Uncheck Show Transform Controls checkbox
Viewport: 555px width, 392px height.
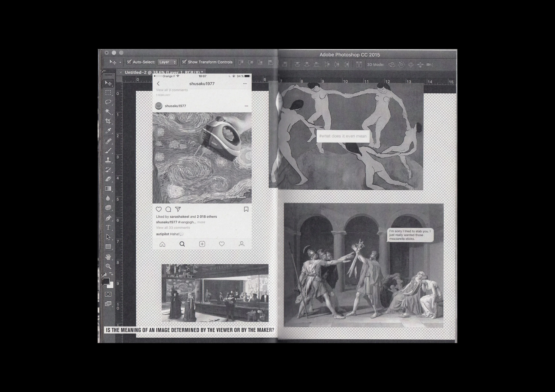coord(184,62)
